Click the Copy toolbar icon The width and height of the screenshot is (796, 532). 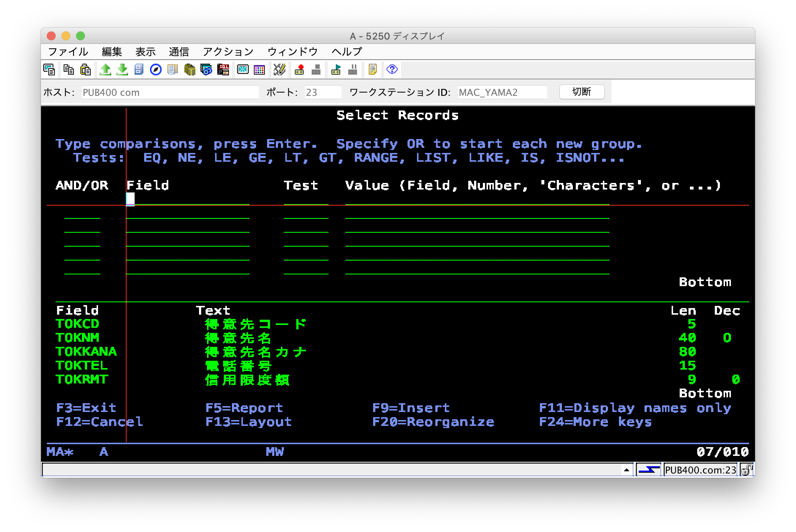(x=68, y=70)
